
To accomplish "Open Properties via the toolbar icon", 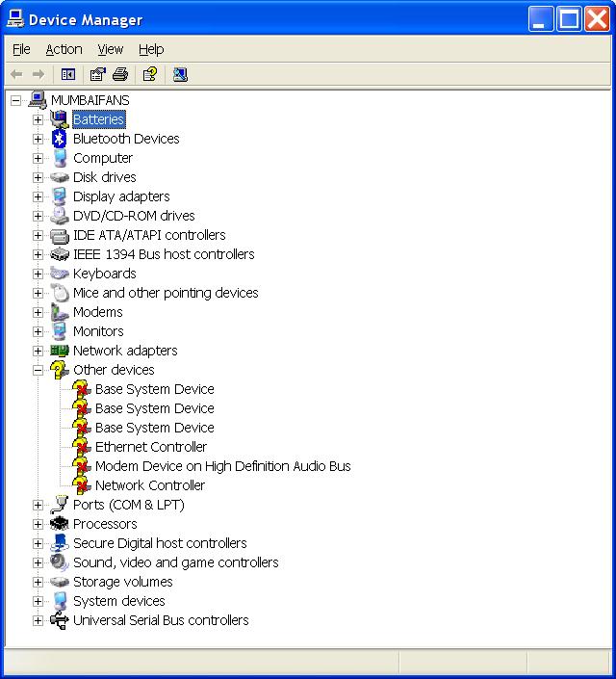I will click(98, 74).
